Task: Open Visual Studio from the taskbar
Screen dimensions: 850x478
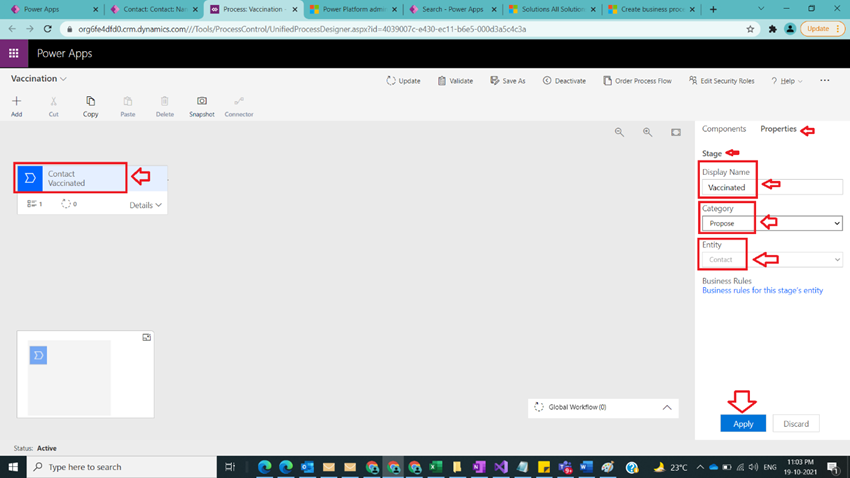Action: click(500, 467)
